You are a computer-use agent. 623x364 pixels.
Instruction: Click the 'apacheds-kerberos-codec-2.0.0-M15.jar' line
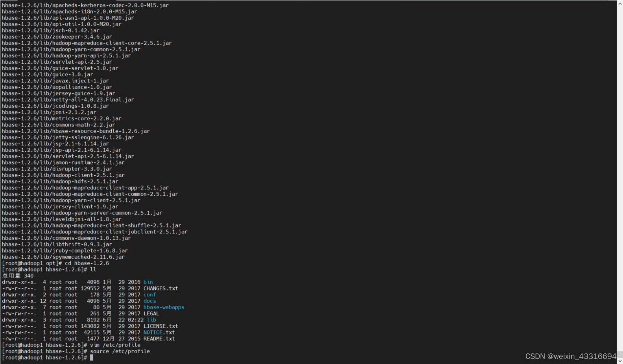coord(85,6)
